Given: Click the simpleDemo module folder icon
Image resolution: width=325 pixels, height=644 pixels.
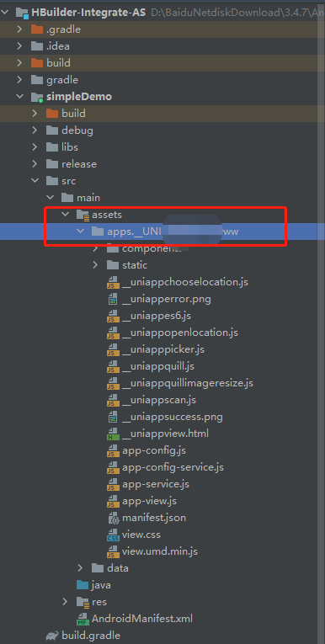Looking at the screenshot, I should [37, 97].
